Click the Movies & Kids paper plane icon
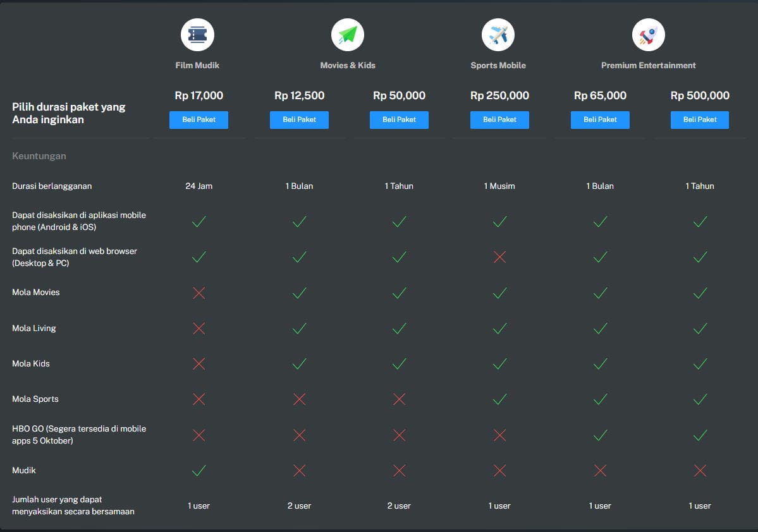758x532 pixels. click(348, 35)
